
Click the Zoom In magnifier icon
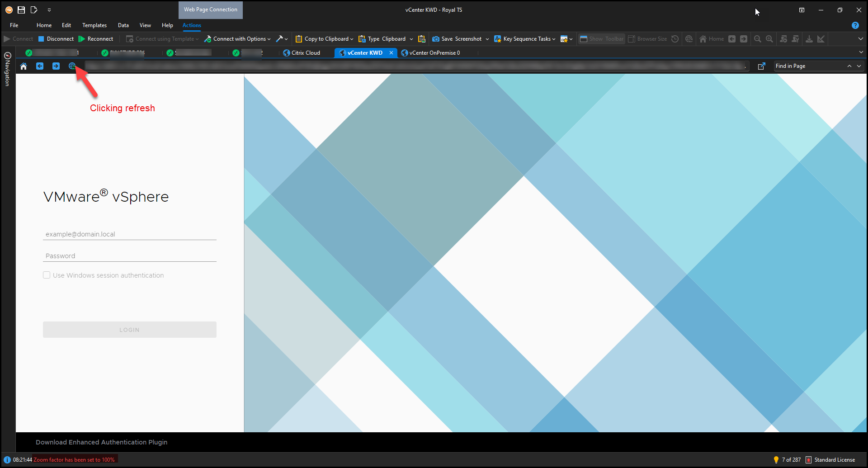point(769,39)
